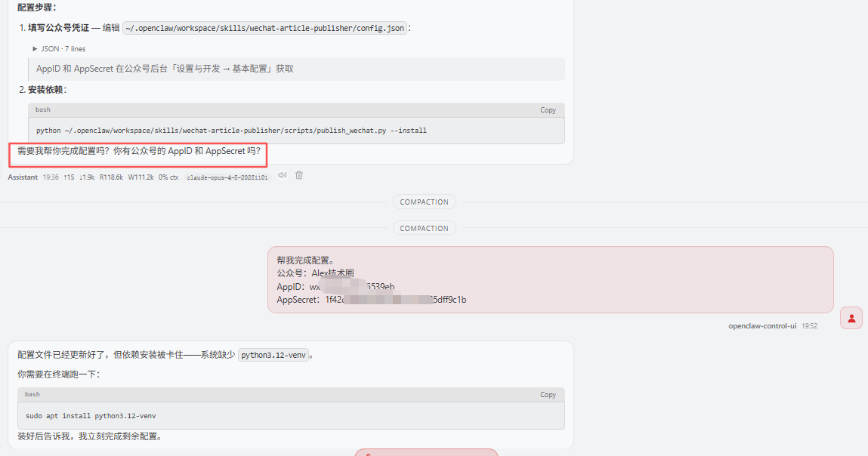Click the red user avatar icon
The height and width of the screenshot is (456, 868).
pyautogui.click(x=851, y=318)
